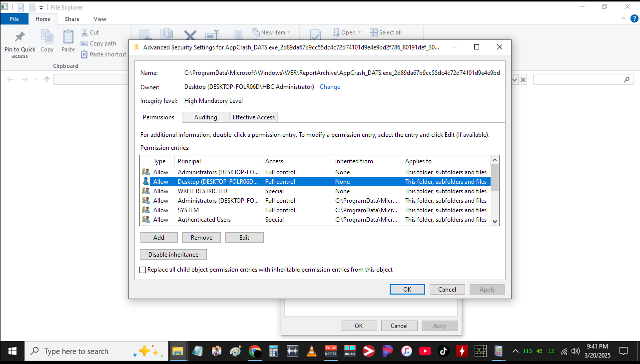This screenshot has width=640, height=364.
Task: Click the permission list scroll down arrow
Action: (x=495, y=221)
